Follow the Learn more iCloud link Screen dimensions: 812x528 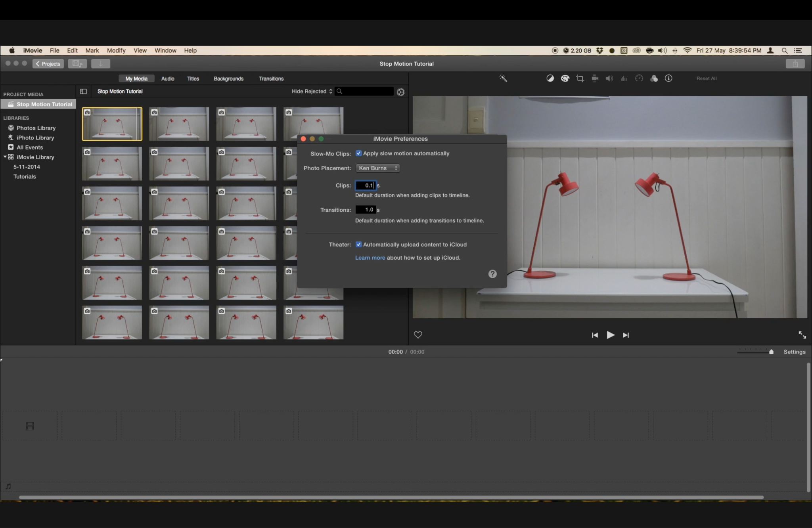[370, 258]
